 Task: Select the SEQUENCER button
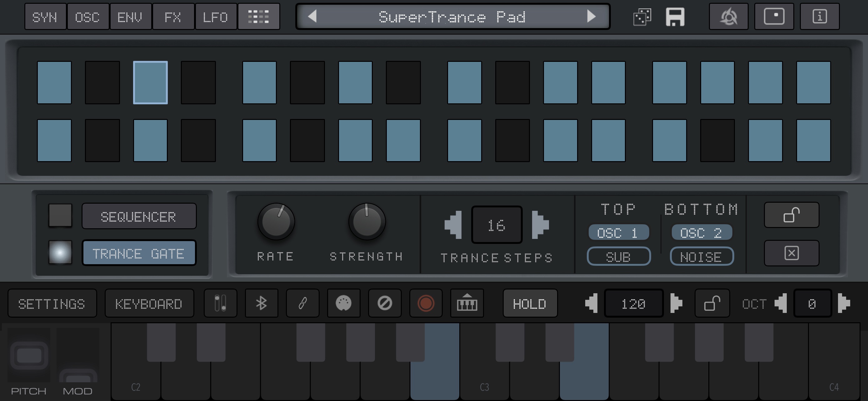(139, 216)
